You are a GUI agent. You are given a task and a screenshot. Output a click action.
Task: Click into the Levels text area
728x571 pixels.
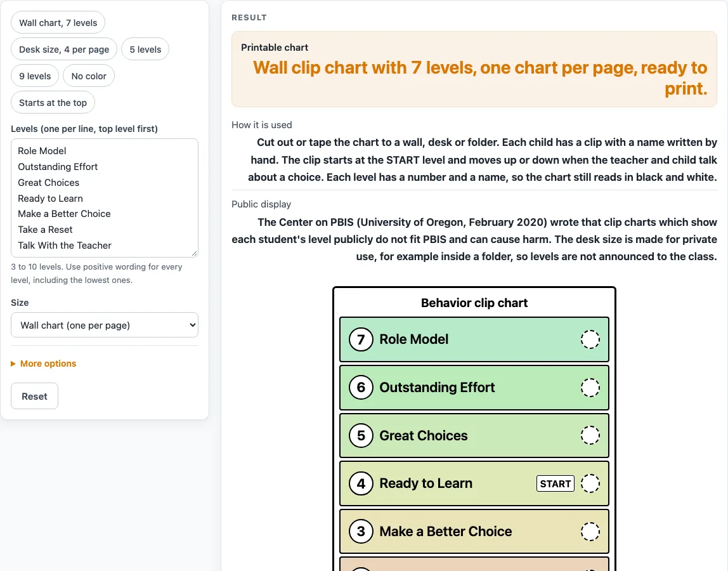pos(105,198)
